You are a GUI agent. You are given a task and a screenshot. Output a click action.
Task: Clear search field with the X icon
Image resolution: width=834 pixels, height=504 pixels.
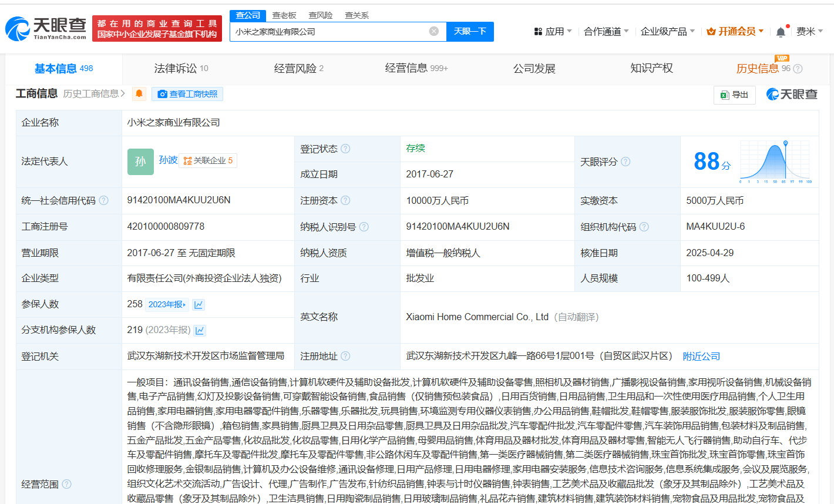[x=433, y=31]
